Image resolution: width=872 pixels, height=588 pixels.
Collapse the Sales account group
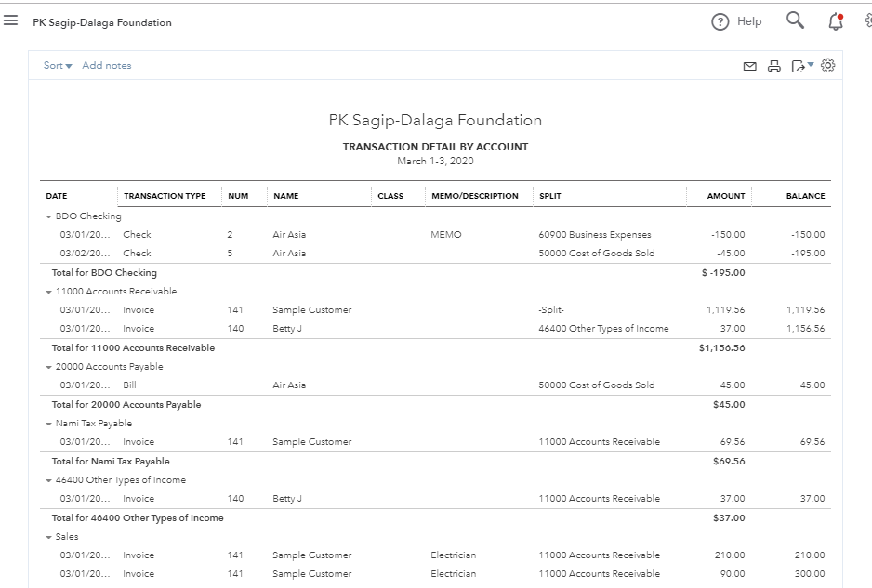[48, 537]
